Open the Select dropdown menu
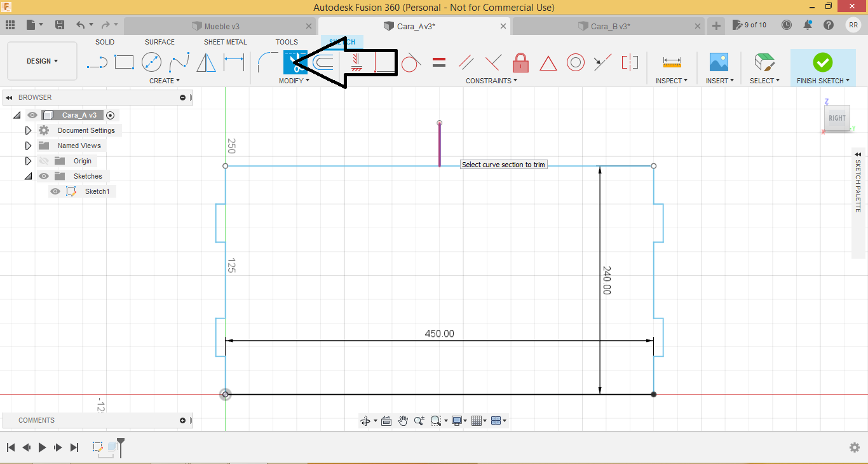 pos(764,81)
